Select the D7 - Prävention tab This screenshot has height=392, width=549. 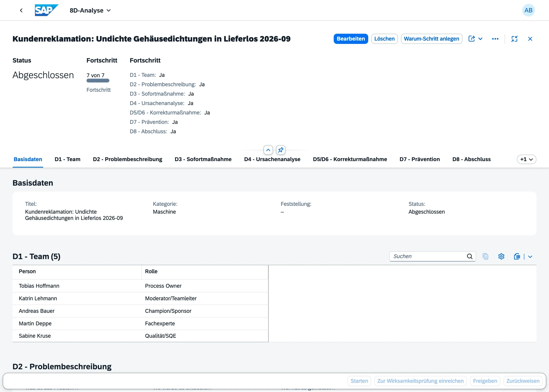pos(420,159)
